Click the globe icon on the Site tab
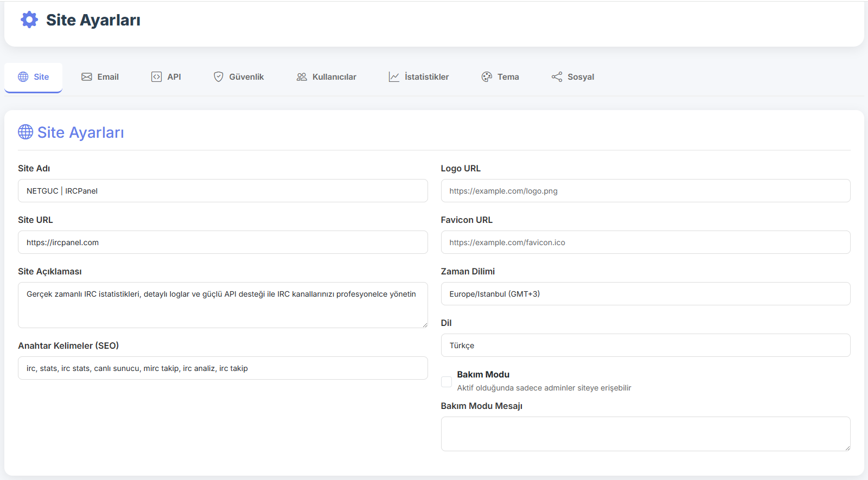This screenshot has height=480, width=868. (x=23, y=77)
